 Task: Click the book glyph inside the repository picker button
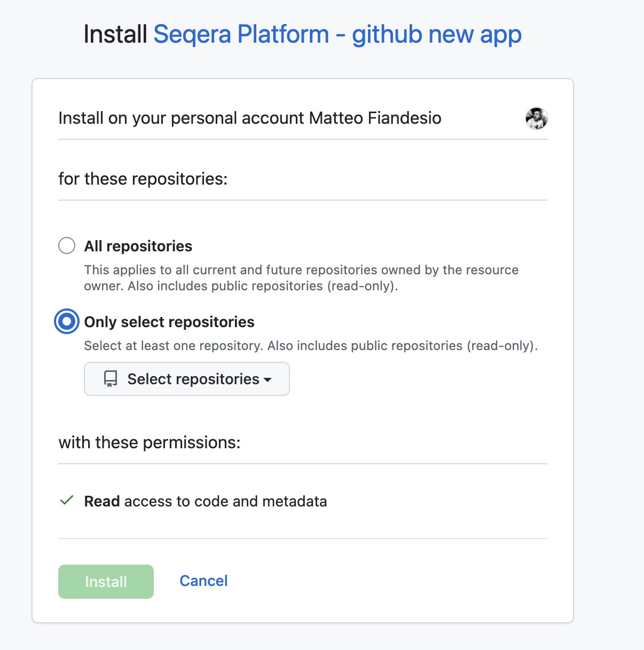point(110,379)
